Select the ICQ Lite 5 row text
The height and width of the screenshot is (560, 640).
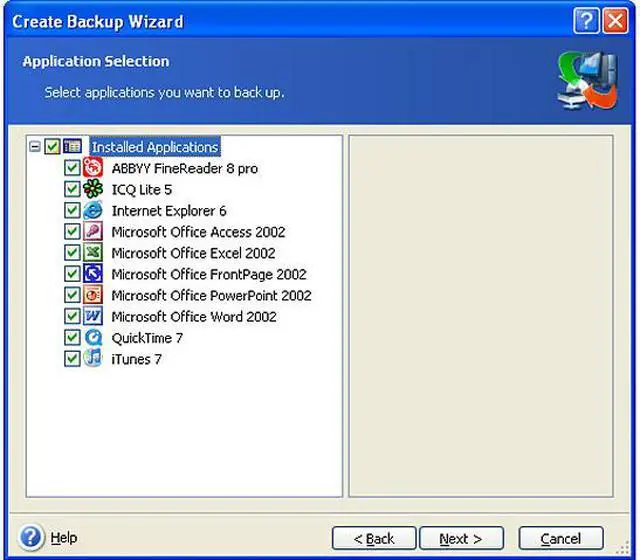tap(142, 189)
